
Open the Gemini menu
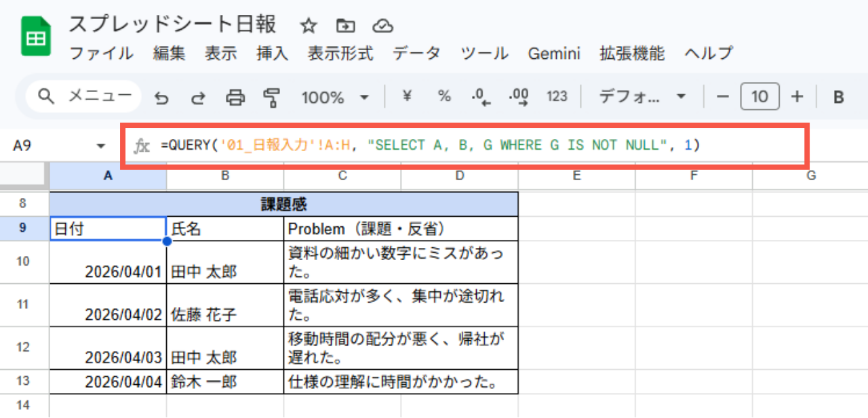pyautogui.click(x=553, y=54)
